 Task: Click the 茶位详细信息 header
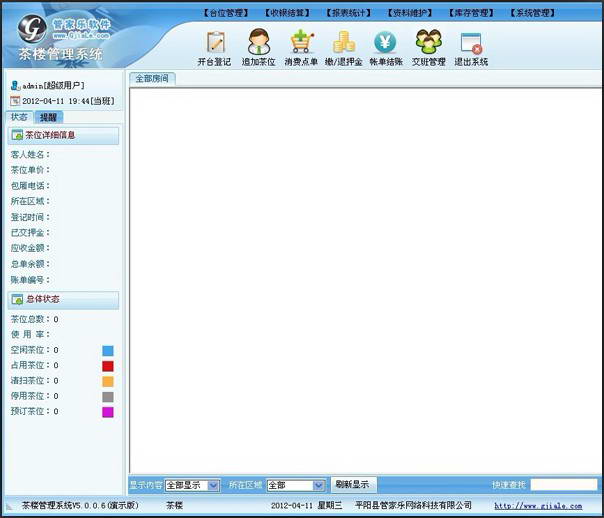63,135
